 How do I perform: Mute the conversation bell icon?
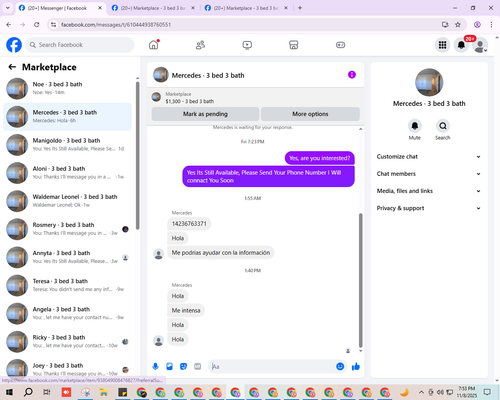(x=415, y=126)
